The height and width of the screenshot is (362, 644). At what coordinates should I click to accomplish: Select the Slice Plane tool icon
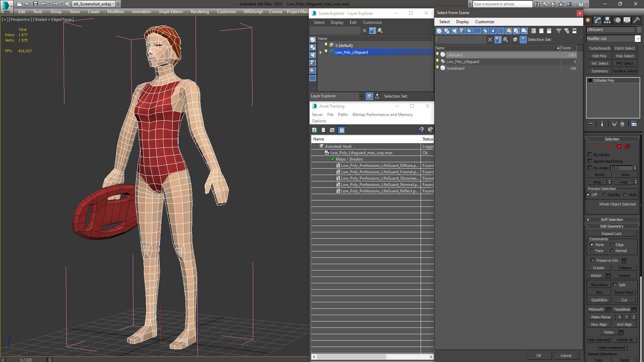[598, 284]
